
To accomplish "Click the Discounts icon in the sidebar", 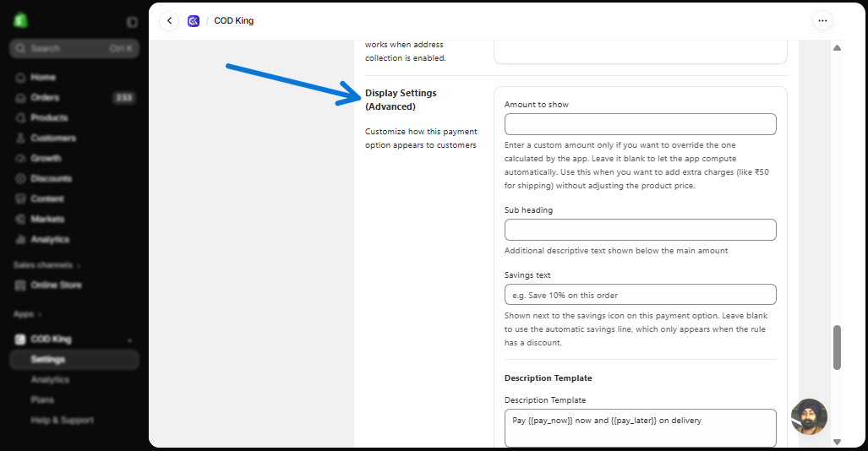I will click(20, 179).
